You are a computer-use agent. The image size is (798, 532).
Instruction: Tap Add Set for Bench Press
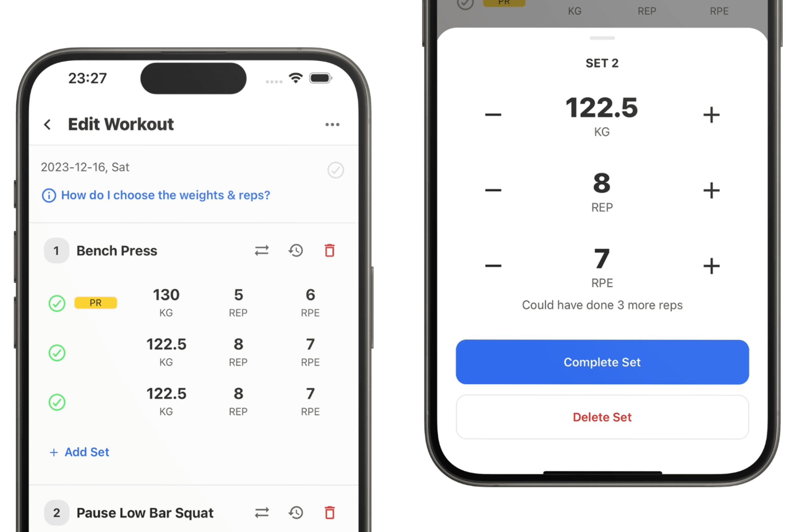point(79,452)
